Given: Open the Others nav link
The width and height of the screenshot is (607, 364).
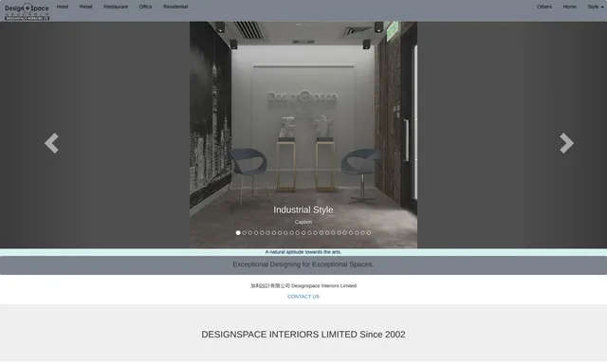Looking at the screenshot, I should point(544,7).
